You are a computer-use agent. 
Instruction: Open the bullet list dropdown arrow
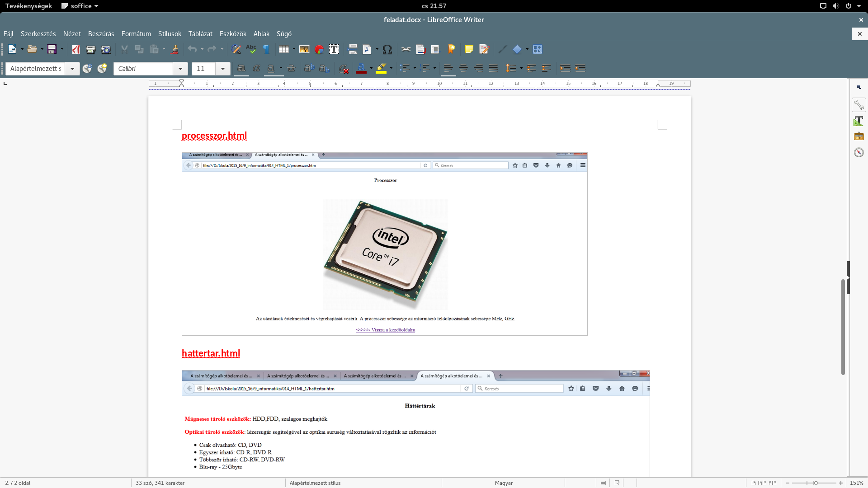(x=415, y=69)
